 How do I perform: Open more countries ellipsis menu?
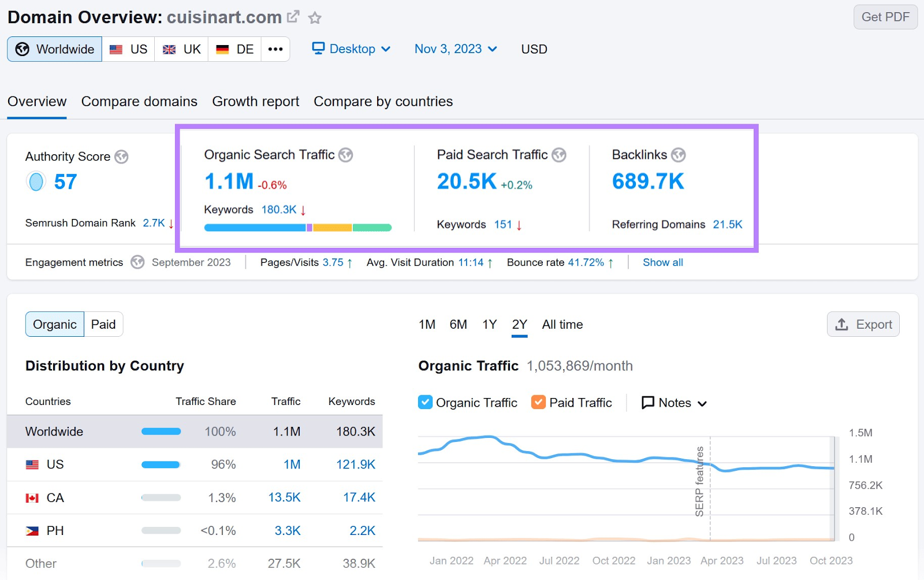coord(275,49)
